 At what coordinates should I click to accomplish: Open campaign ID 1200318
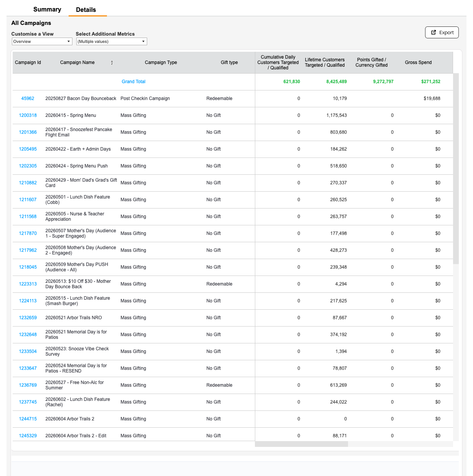coord(28,115)
